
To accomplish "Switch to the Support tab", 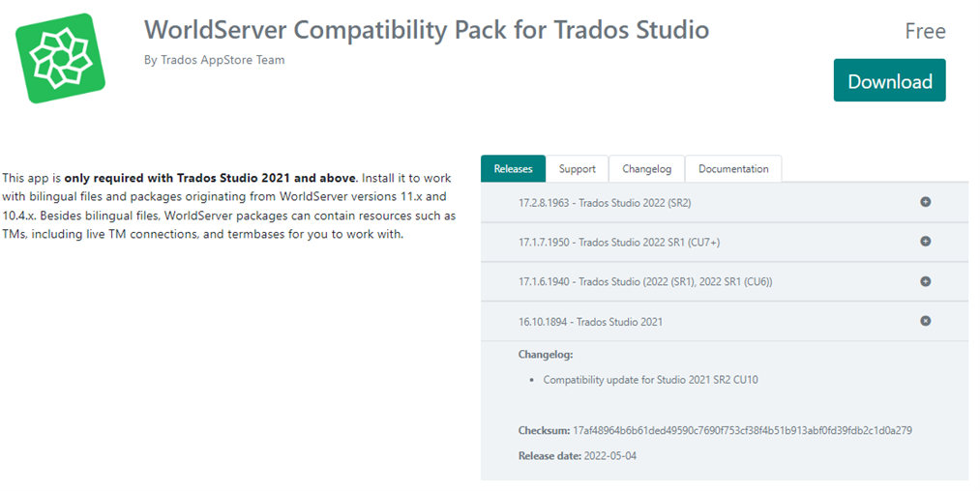I will (x=577, y=169).
